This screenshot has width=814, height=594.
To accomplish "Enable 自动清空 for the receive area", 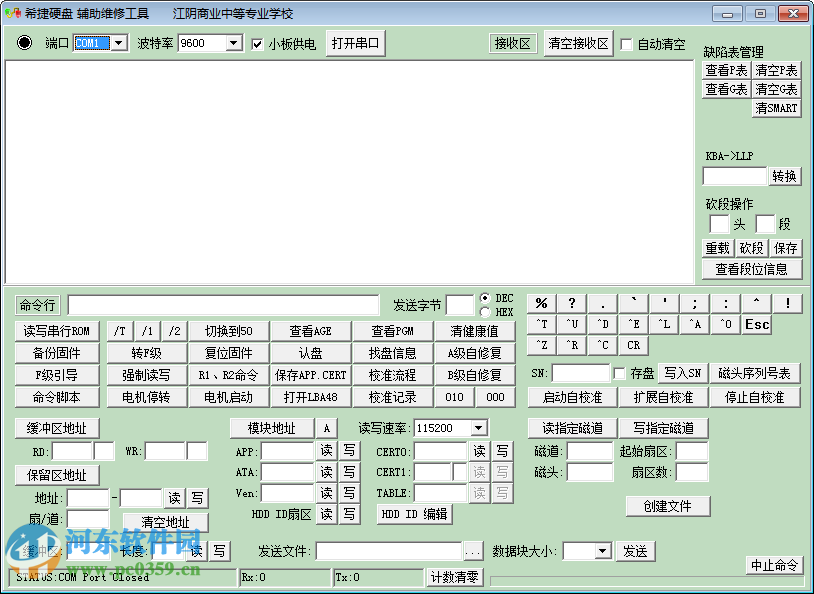I will 627,44.
